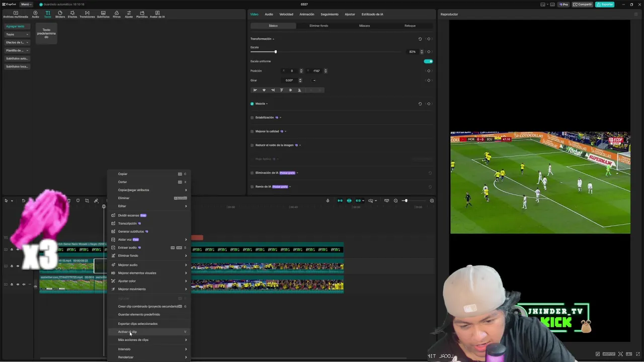Switch to the Animación tab
644x362 pixels.
click(x=307, y=14)
